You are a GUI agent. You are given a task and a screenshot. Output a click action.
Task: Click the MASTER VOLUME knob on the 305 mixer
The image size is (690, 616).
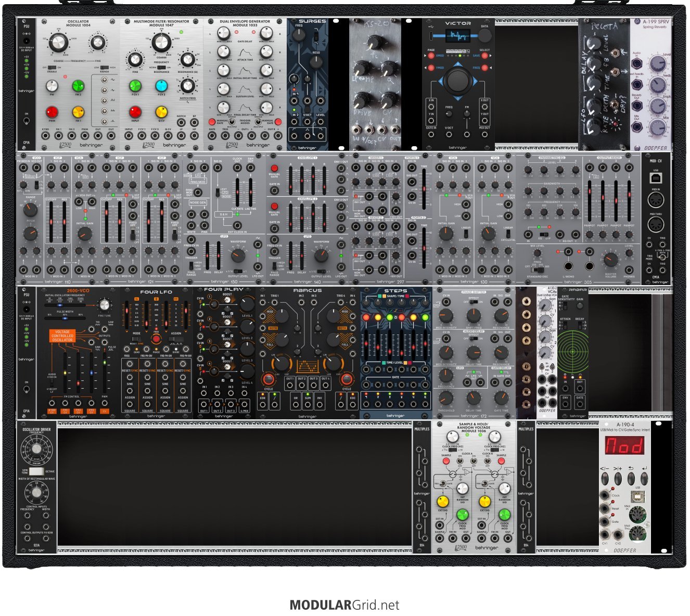point(611,259)
